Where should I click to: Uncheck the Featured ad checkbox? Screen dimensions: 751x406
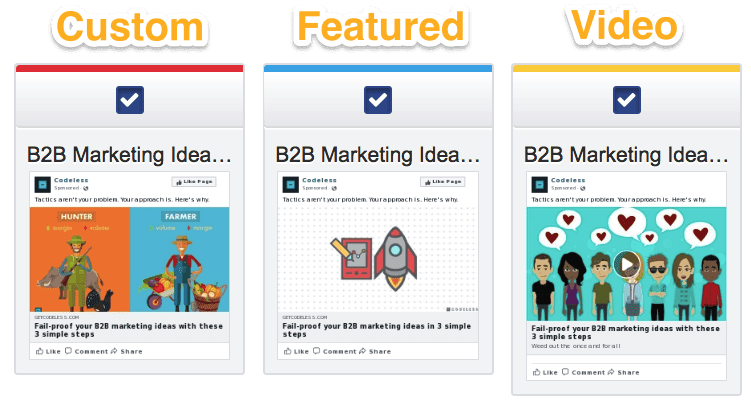[378, 100]
